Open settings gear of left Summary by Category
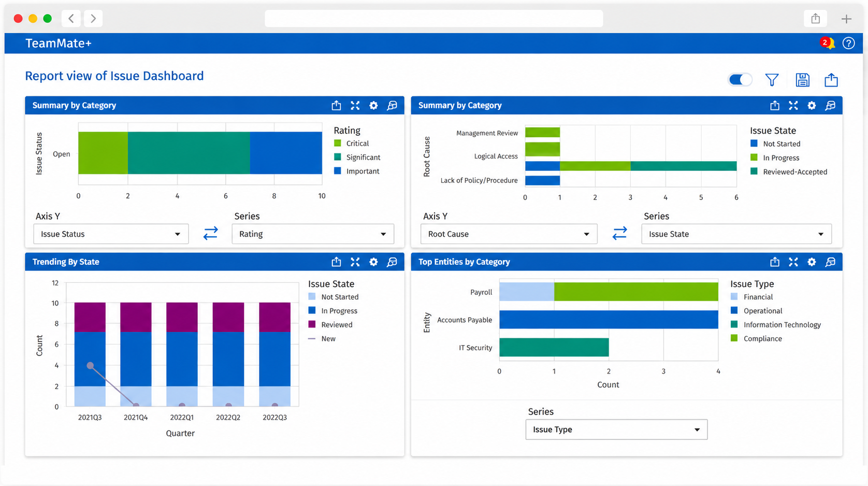The width and height of the screenshot is (868, 486). 373,105
